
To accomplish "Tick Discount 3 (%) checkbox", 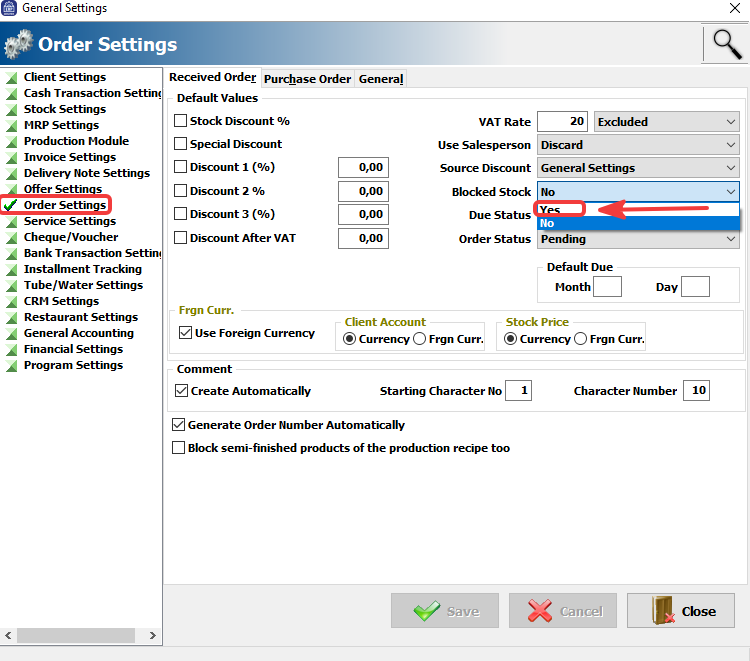I will click(180, 213).
